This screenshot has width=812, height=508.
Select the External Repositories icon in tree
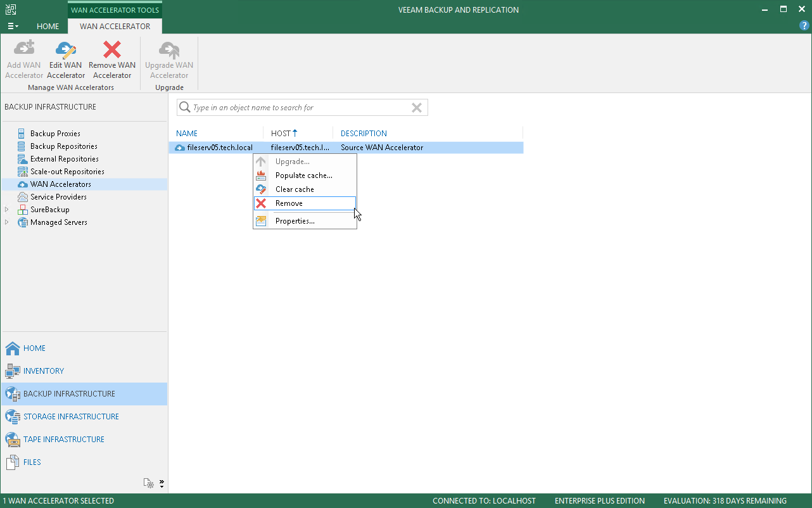[x=23, y=159]
